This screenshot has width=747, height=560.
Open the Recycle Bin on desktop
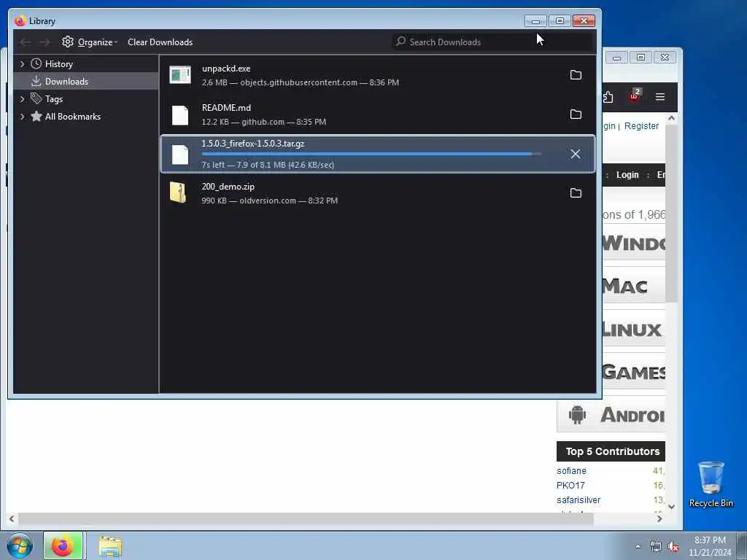[711, 485]
